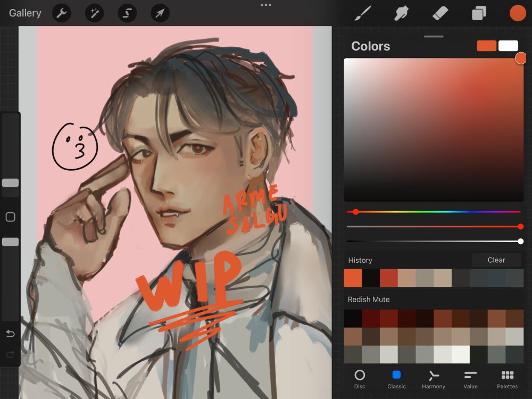Viewport: 532px width, 399px height.
Task: Switch to the Disc color tab
Action: point(360,379)
